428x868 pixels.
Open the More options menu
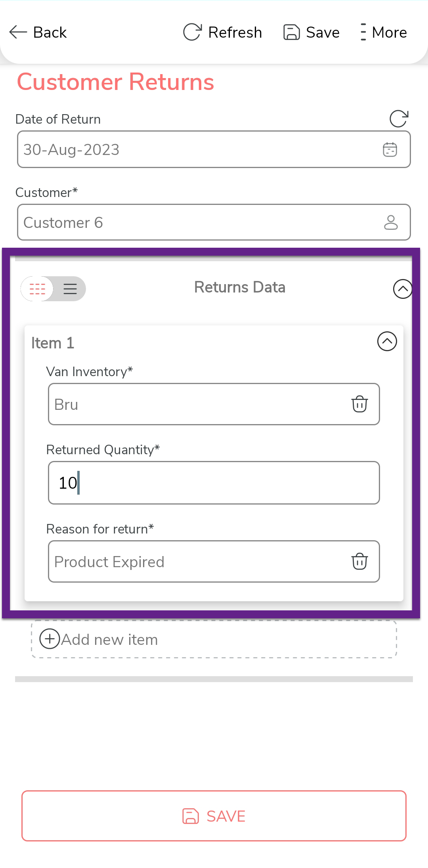coord(363,32)
